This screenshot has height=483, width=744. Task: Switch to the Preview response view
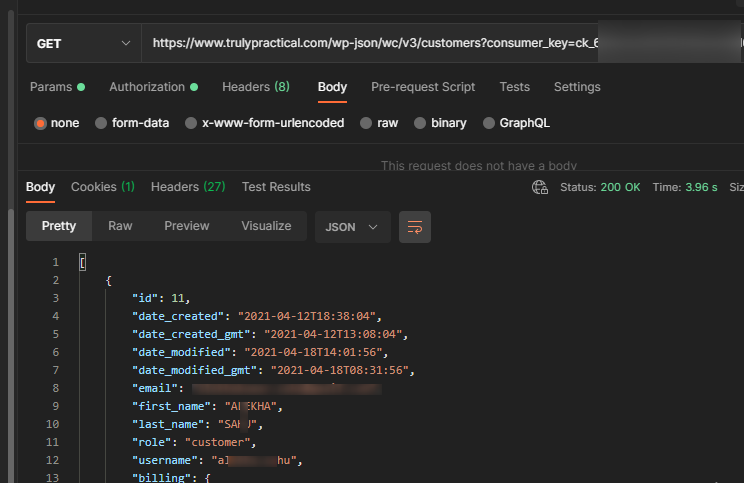tap(186, 226)
